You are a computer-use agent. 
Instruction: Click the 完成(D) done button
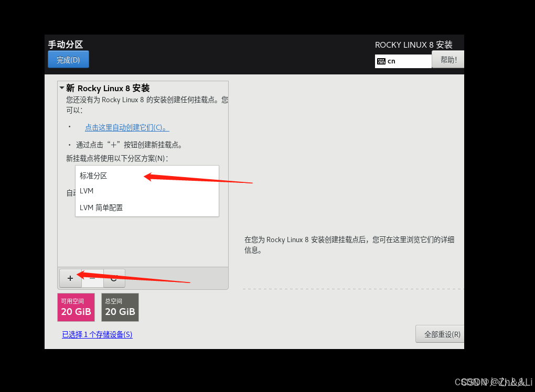(x=68, y=59)
